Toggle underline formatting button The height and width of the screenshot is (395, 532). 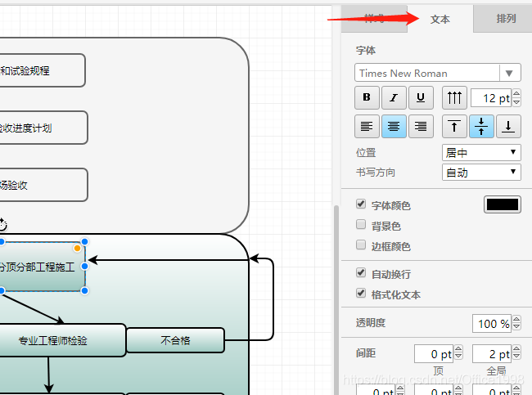pyautogui.click(x=421, y=97)
